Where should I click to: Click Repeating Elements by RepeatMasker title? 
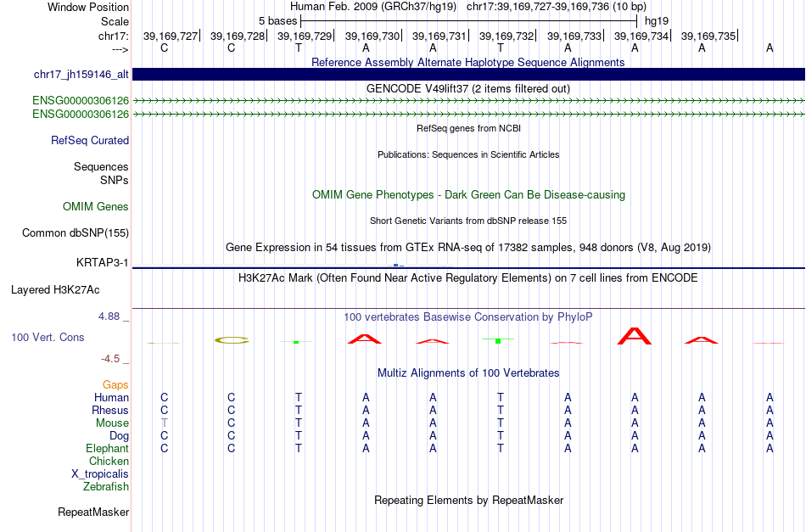[468, 500]
